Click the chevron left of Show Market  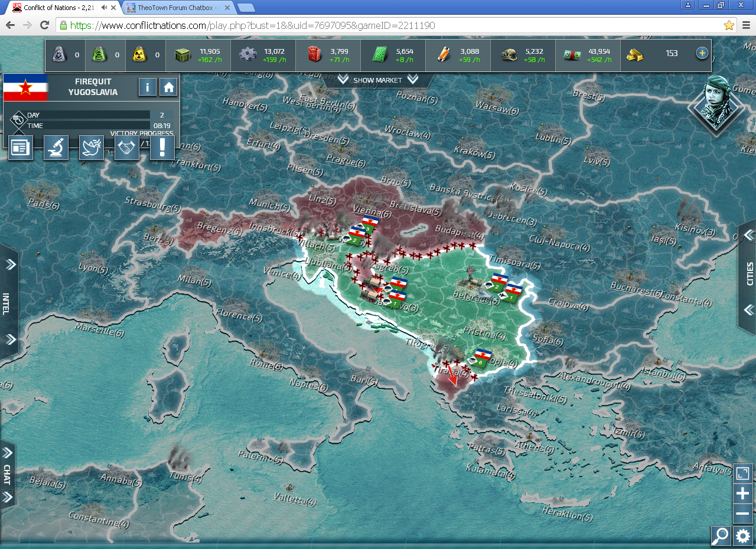pyautogui.click(x=343, y=80)
